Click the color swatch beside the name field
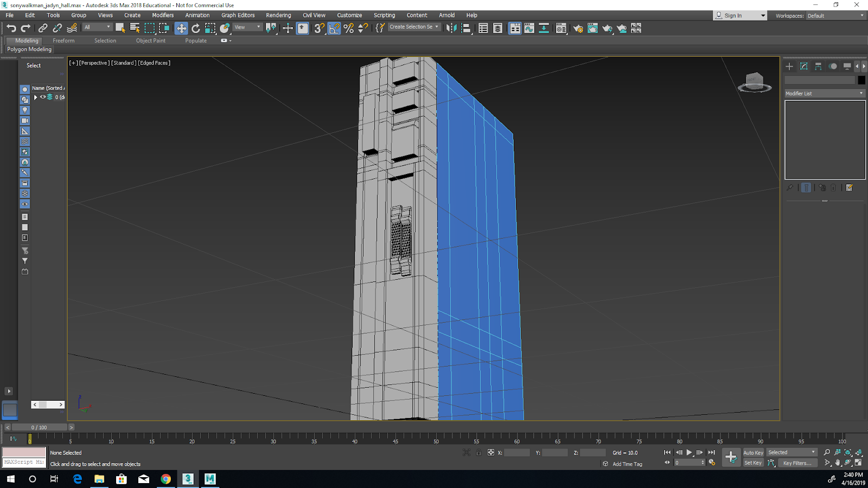Screen dimensions: 868x488 pos(861,79)
